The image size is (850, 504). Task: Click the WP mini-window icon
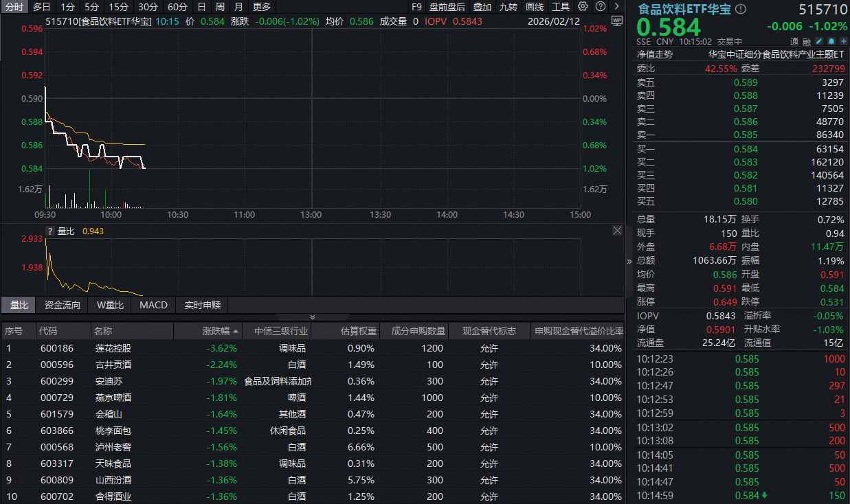[x=617, y=21]
